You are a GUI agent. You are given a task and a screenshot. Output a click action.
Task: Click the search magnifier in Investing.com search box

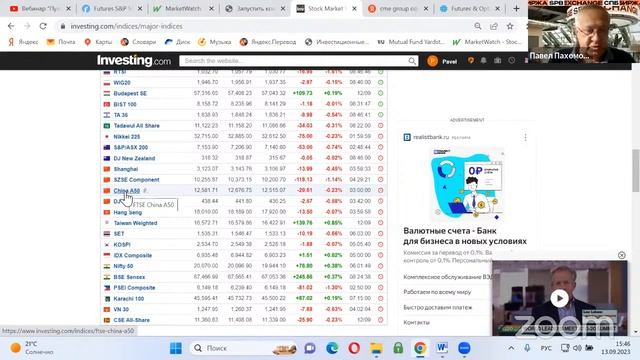pyautogui.click(x=412, y=61)
